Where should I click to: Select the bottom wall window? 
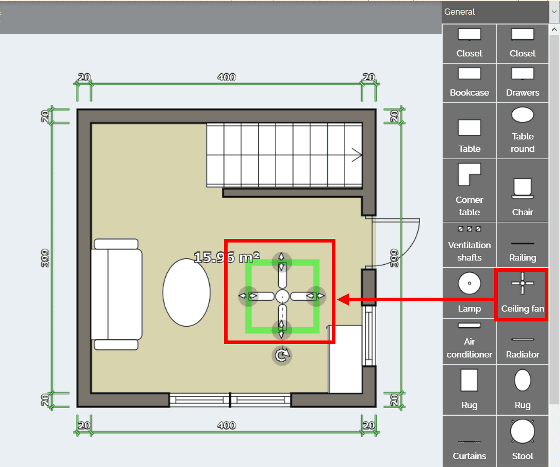point(230,400)
